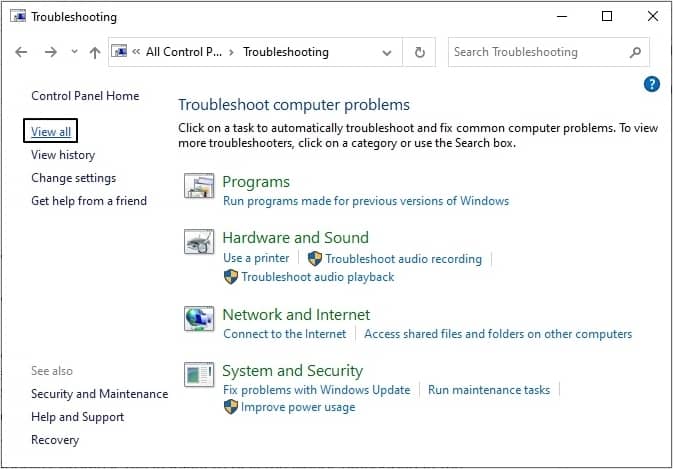Open the Recovery link
This screenshot has width=673, height=469.
pos(55,440)
